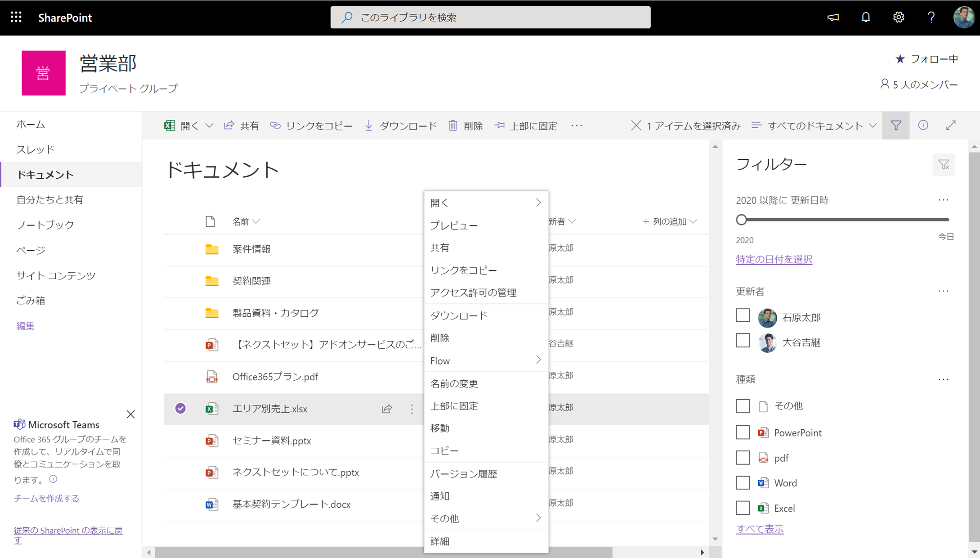Open the details info pane icon

pyautogui.click(x=923, y=126)
